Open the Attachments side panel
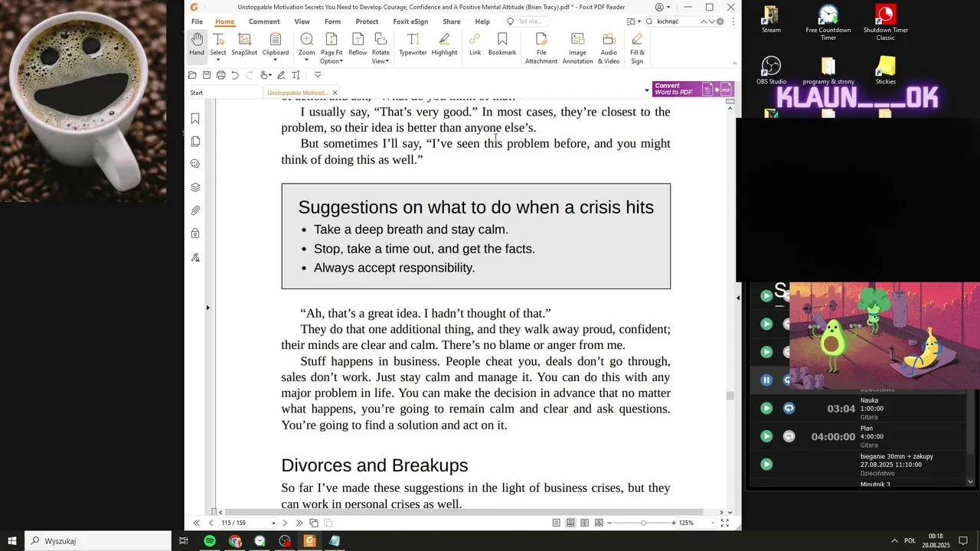980x551 pixels. [x=195, y=210]
